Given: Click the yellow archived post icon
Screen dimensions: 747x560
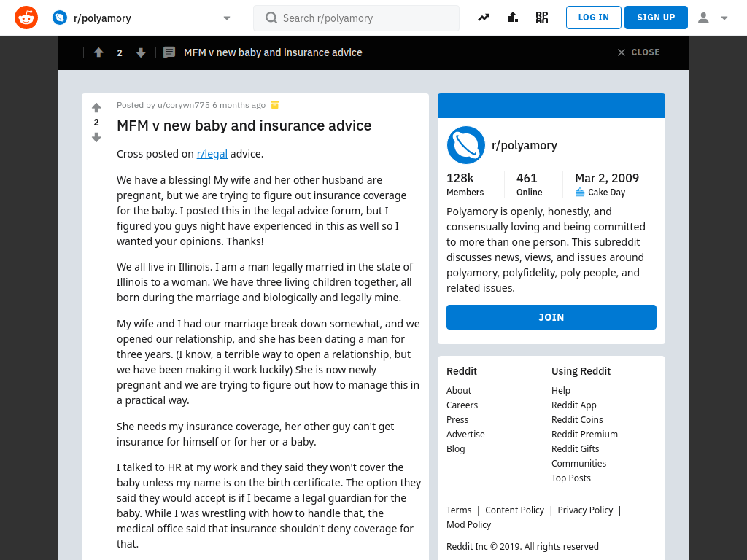Looking at the screenshot, I should point(275,105).
